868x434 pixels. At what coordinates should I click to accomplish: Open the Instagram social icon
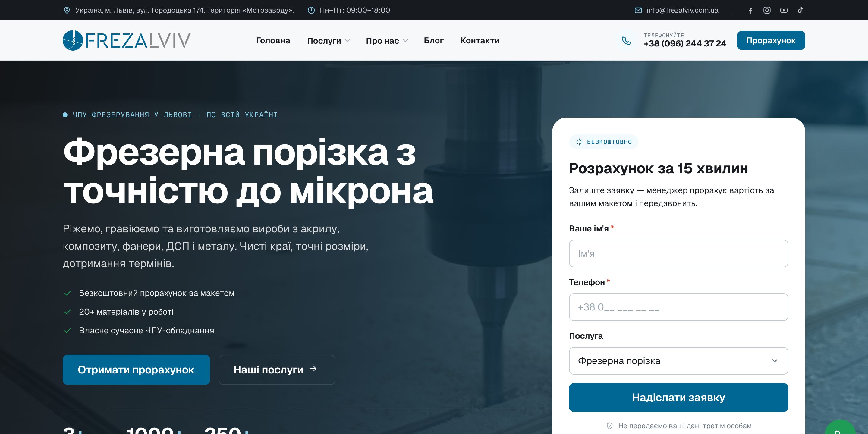click(767, 11)
